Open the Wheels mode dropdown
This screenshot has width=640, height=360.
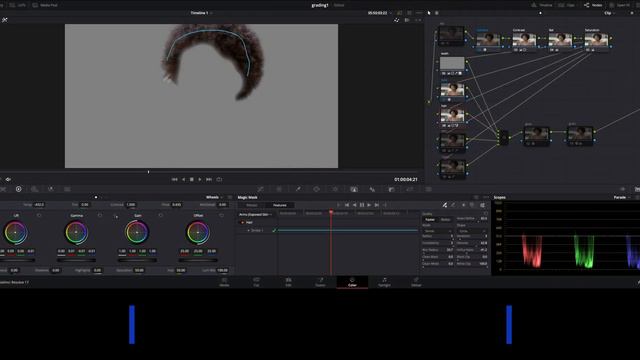(215, 198)
